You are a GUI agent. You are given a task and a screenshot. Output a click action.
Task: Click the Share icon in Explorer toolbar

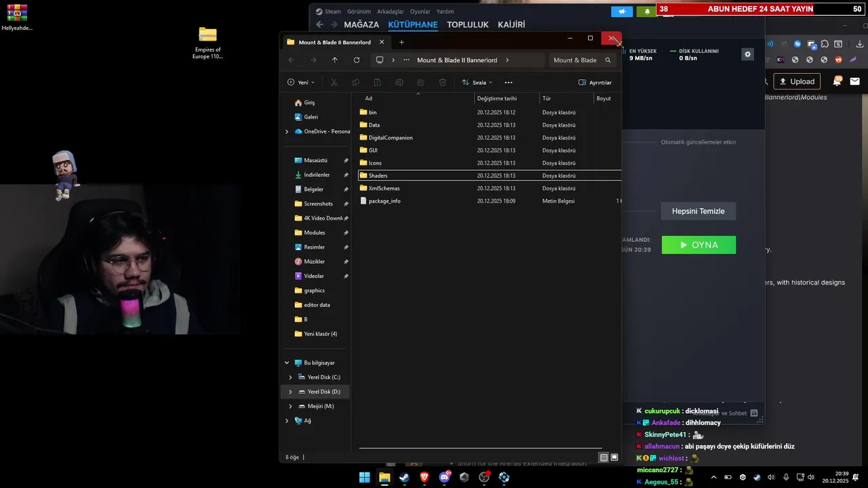(x=420, y=83)
